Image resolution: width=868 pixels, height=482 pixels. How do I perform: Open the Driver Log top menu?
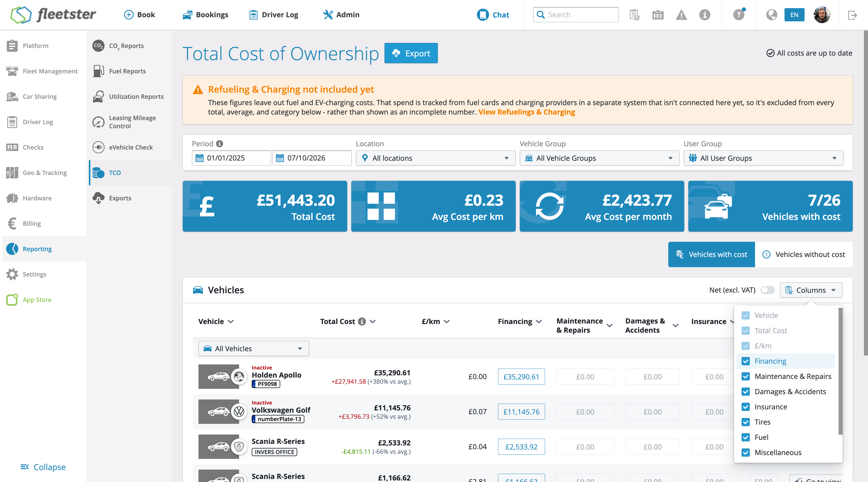pos(274,15)
